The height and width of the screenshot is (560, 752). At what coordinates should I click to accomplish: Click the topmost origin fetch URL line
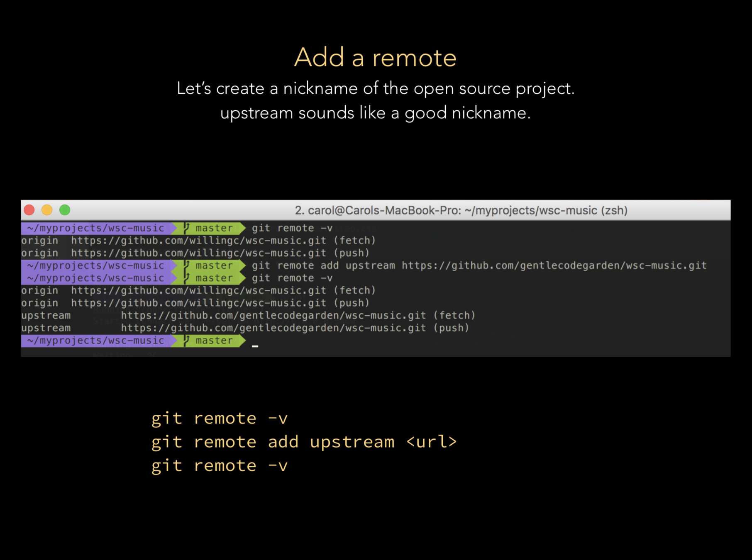point(198,241)
